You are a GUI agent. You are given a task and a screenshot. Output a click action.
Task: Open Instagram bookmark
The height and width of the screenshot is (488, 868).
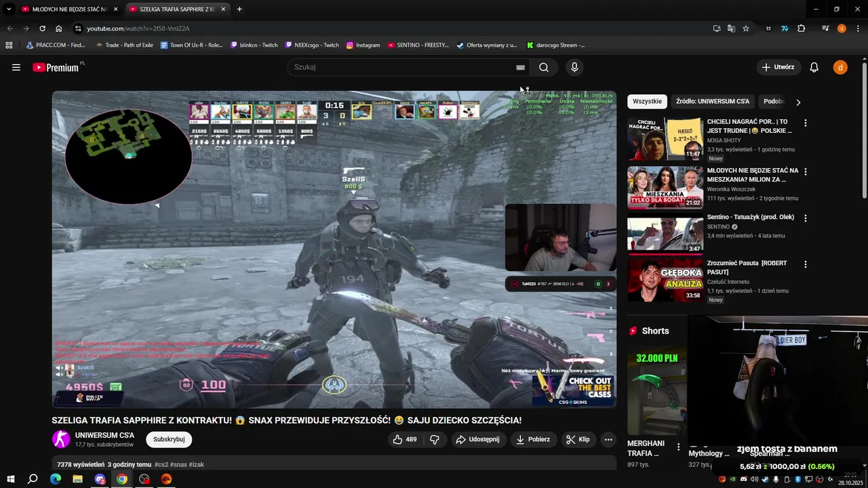363,45
